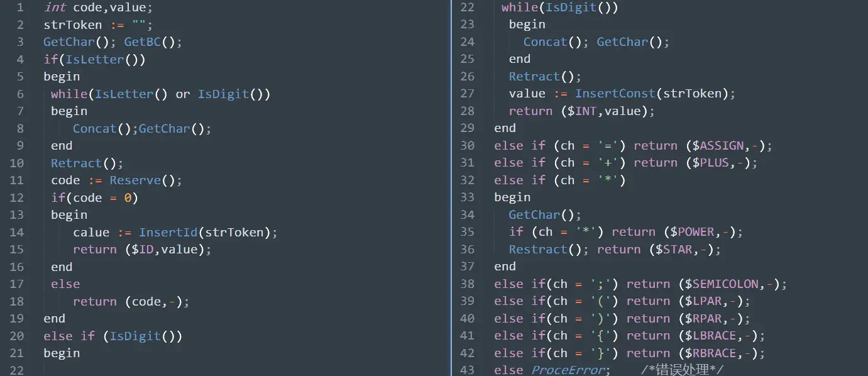Viewport: 868px width, 376px height.
Task: Click line number 19 in the left gutter
Action: click(x=17, y=319)
